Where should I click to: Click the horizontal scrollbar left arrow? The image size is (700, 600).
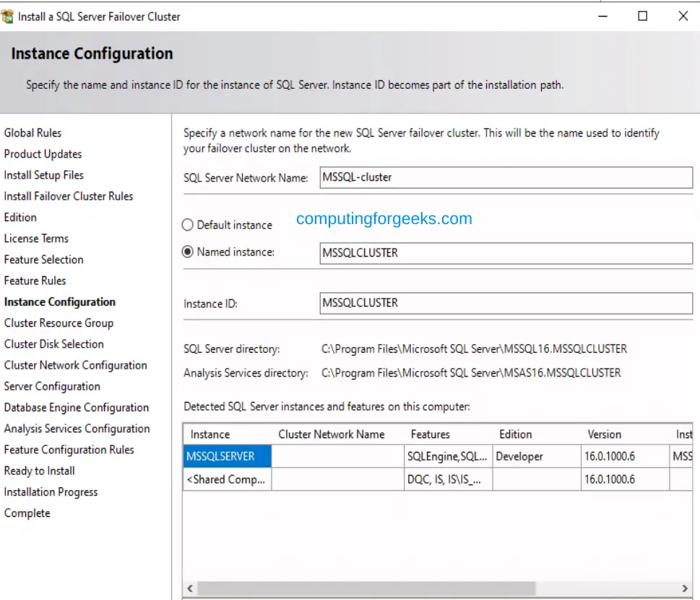click(190, 588)
